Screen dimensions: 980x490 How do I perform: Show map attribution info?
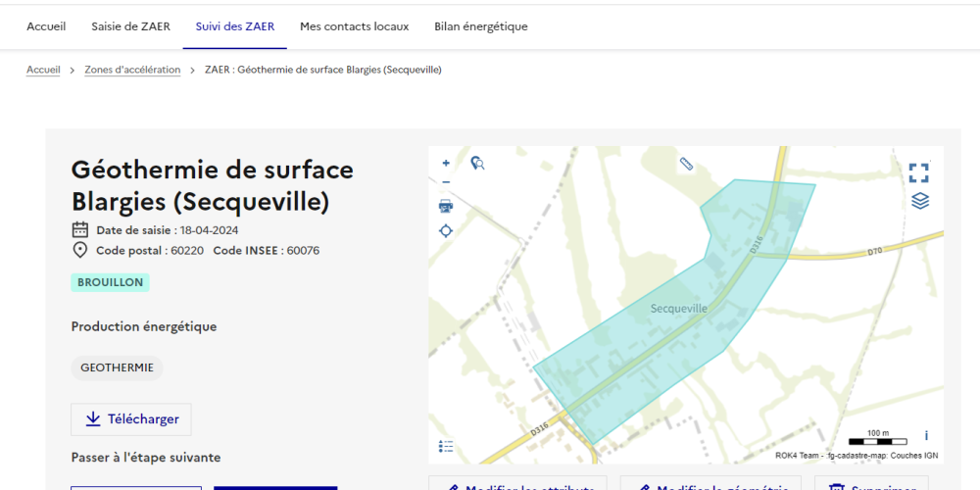coord(926,435)
